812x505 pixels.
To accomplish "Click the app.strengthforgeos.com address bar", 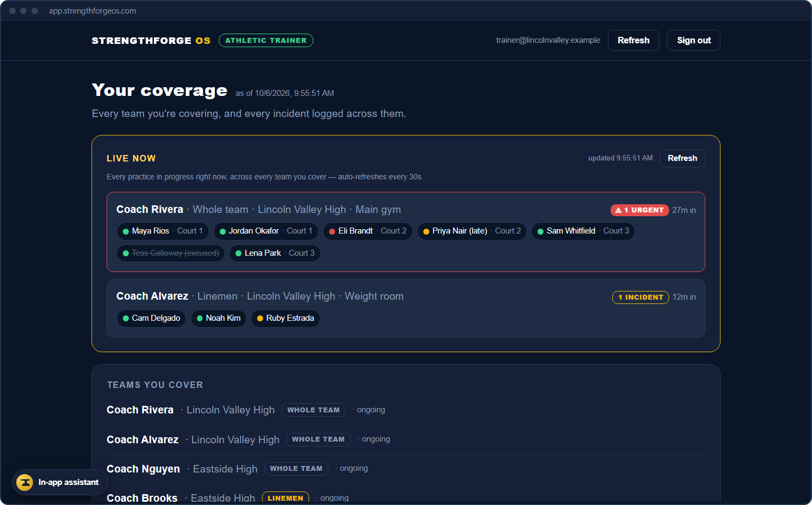I will [93, 11].
